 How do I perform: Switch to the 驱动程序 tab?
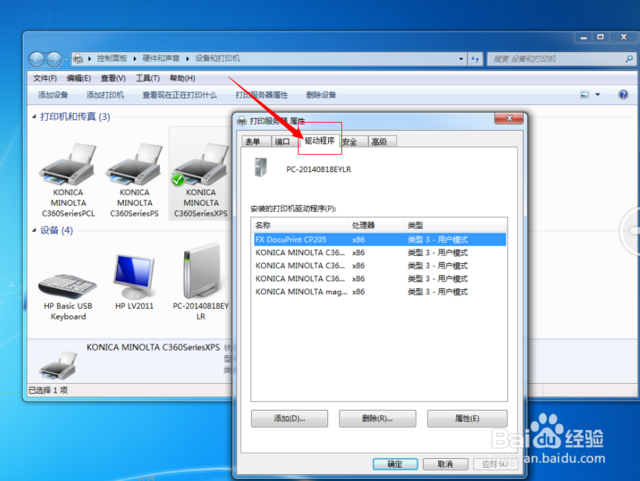(x=320, y=140)
